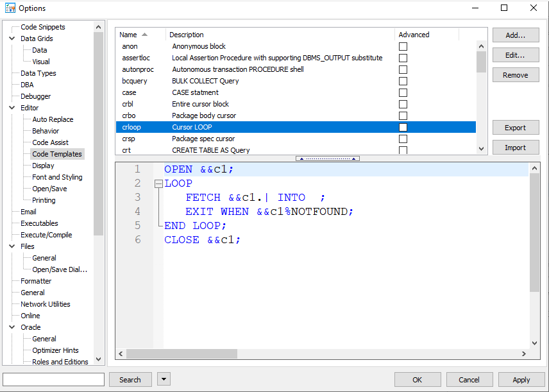
Task: Toggle Advanced checkbox for autonproc template
Action: [x=403, y=69]
